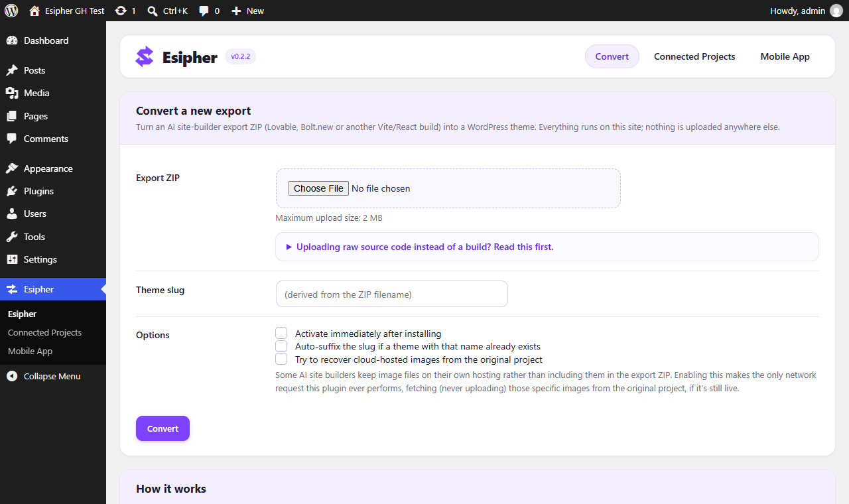
Task: Click the Dashboard gauge icon
Action: tap(12, 40)
